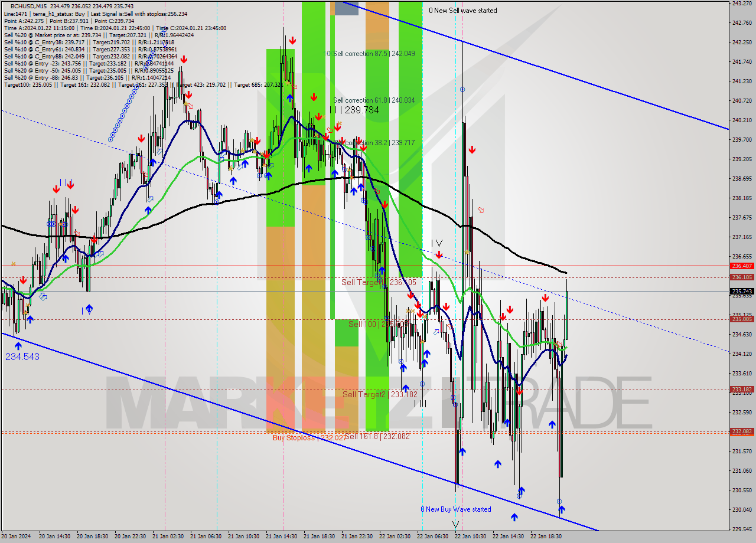The image size is (756, 543).
Task: Click the 'Sell %10 @ C_Entry38: 239.717' info line
Action: (x=89, y=42)
